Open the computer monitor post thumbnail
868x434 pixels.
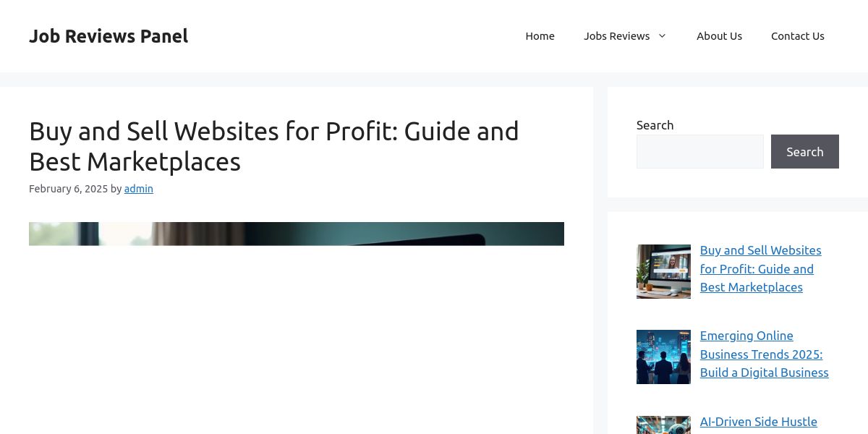tap(663, 271)
